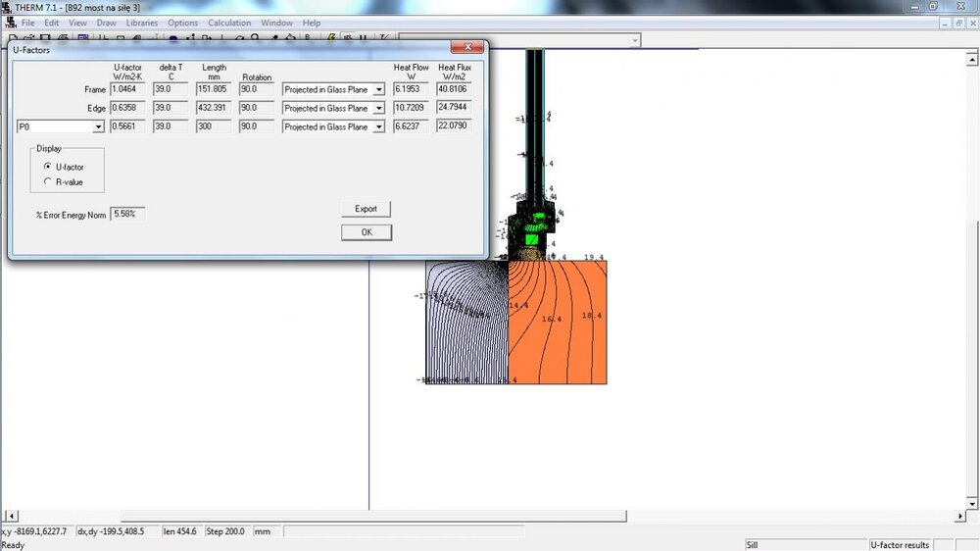Screen dimensions: 980x551
Task: Click the Frame U-factor value field
Action: (x=127, y=89)
